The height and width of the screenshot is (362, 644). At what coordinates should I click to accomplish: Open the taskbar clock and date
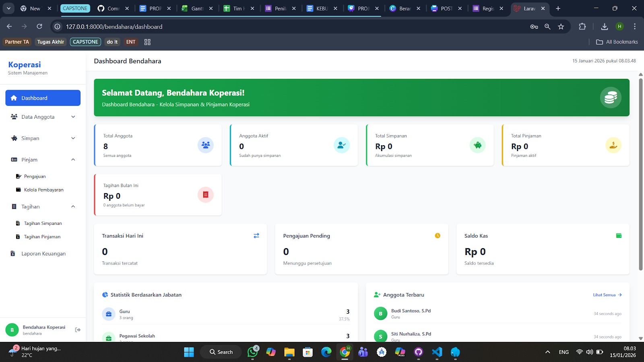coord(623,352)
